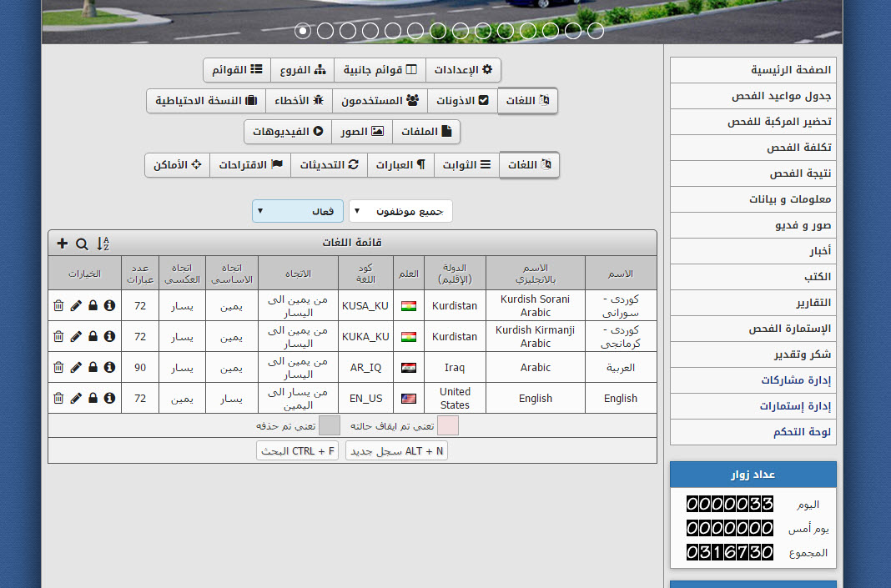
Task: Go to الصفحة الرئيسية home page
Action: pyautogui.click(x=753, y=70)
